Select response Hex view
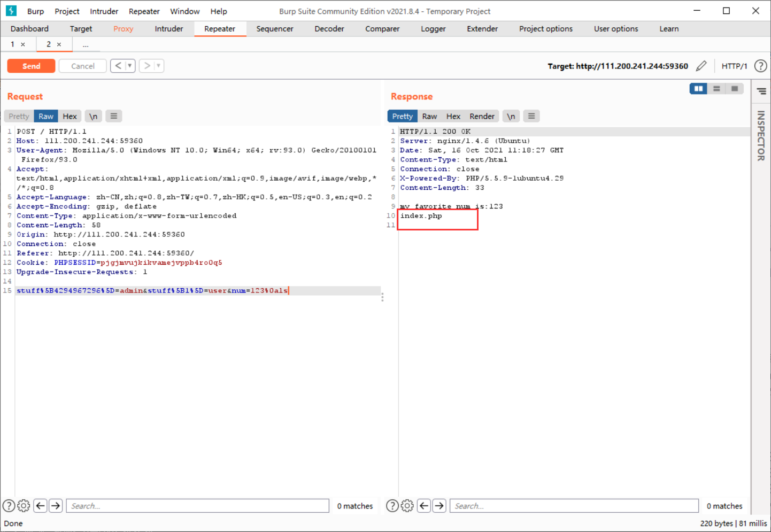This screenshot has width=771, height=532. 453,116
